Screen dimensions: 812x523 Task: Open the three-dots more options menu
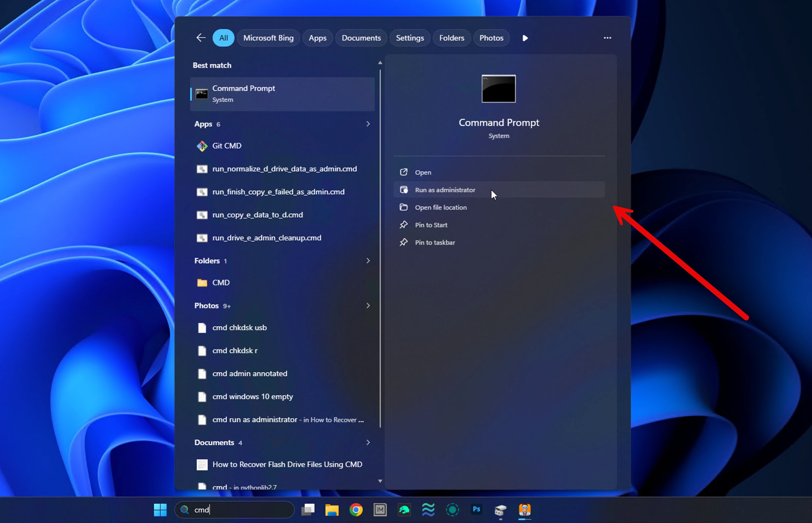tap(607, 38)
